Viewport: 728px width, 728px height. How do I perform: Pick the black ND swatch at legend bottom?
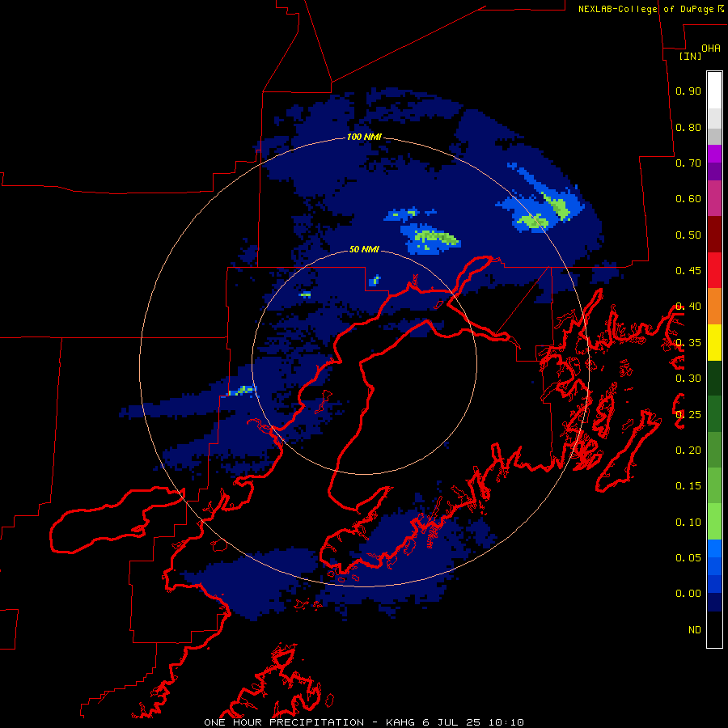point(714,629)
